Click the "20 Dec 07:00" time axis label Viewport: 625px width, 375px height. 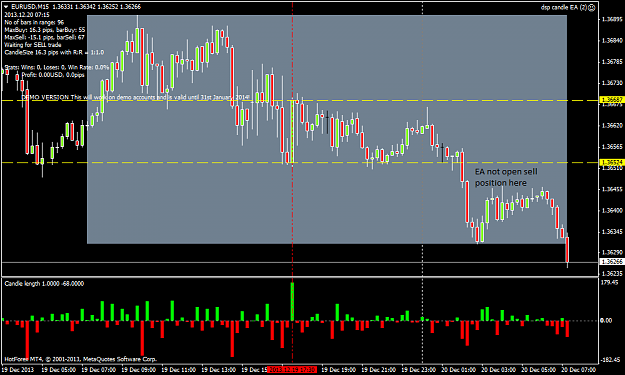[x=578, y=370]
